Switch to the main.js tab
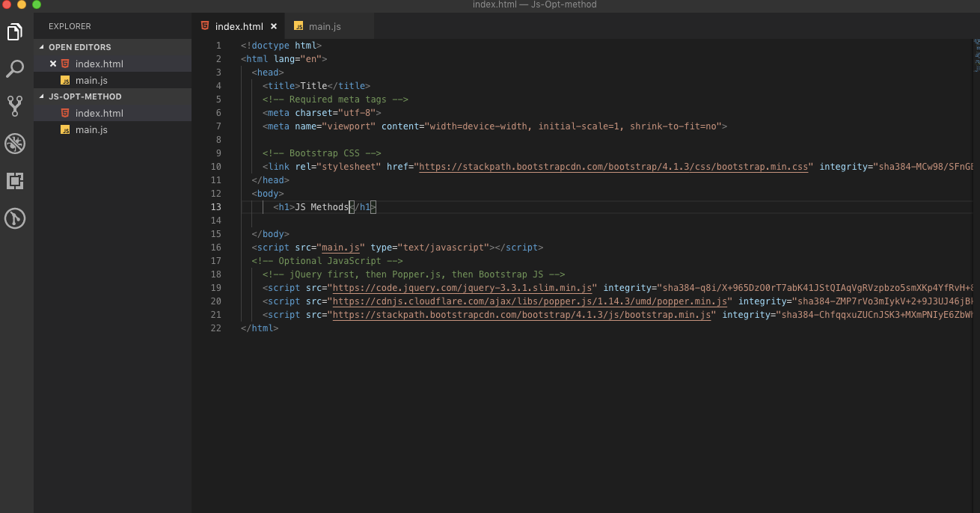This screenshot has width=980, height=513. point(325,25)
